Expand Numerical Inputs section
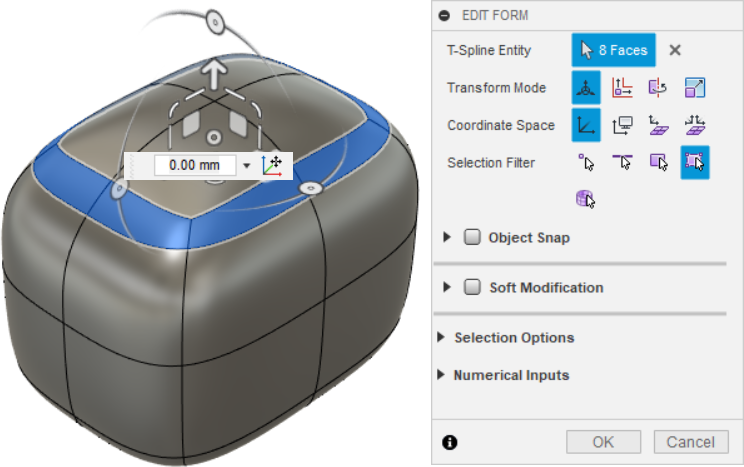Viewport: 744px width, 467px height. (441, 375)
